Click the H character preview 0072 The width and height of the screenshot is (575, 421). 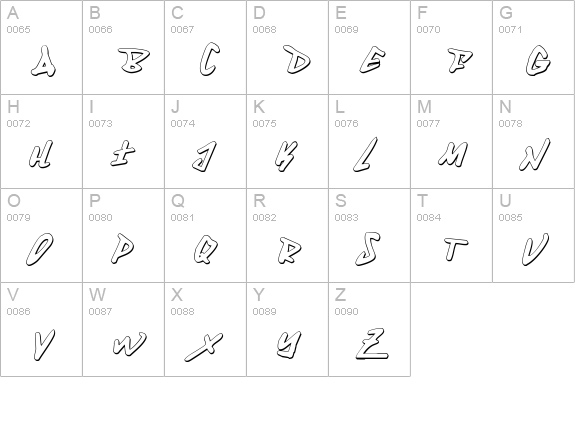[41, 142]
